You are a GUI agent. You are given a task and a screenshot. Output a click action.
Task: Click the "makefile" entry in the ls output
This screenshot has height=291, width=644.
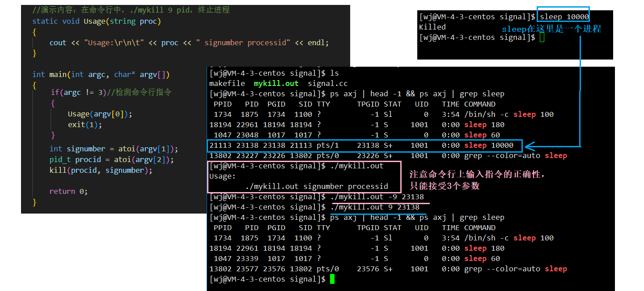click(x=227, y=83)
